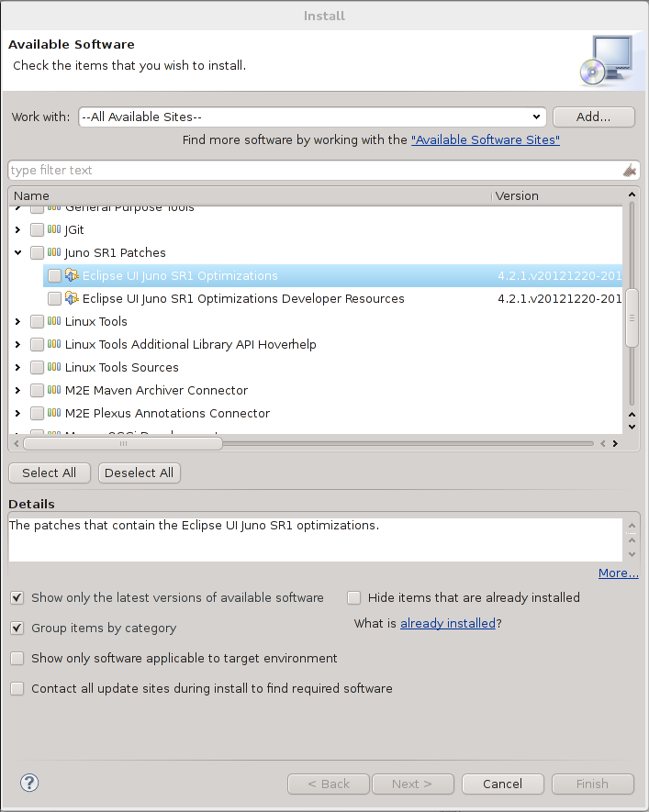Click the JGit category icon
The width and height of the screenshot is (649, 812).
pyautogui.click(x=54, y=229)
